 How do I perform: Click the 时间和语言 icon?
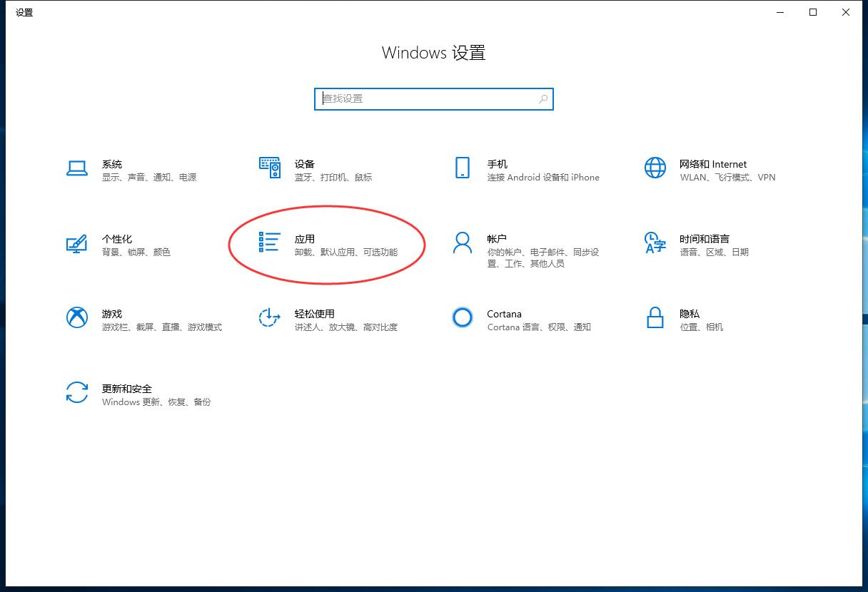point(655,243)
